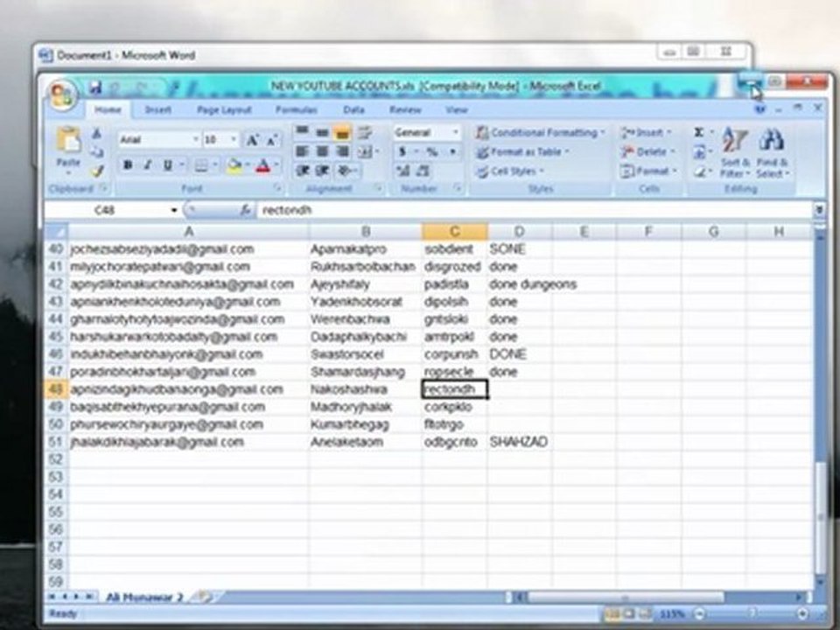This screenshot has height=630, width=840.
Task: Open the Fill down icon
Action: point(699,152)
